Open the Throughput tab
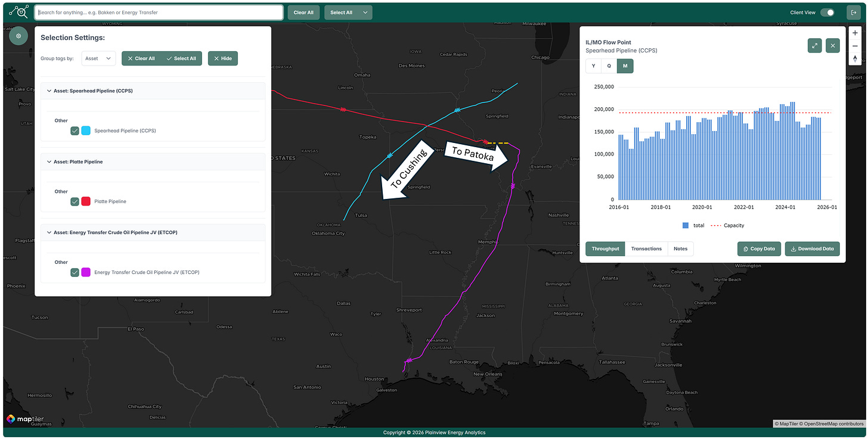The height and width of the screenshot is (439, 868). pyautogui.click(x=605, y=248)
